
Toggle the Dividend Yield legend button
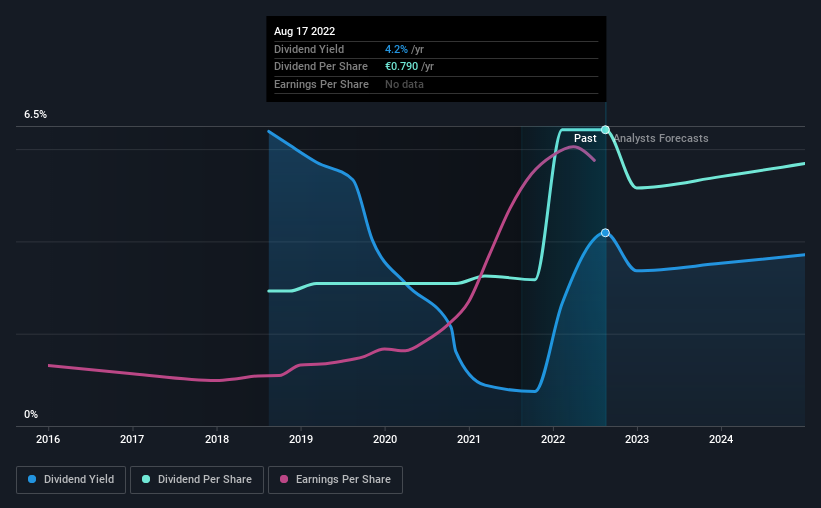pos(71,479)
